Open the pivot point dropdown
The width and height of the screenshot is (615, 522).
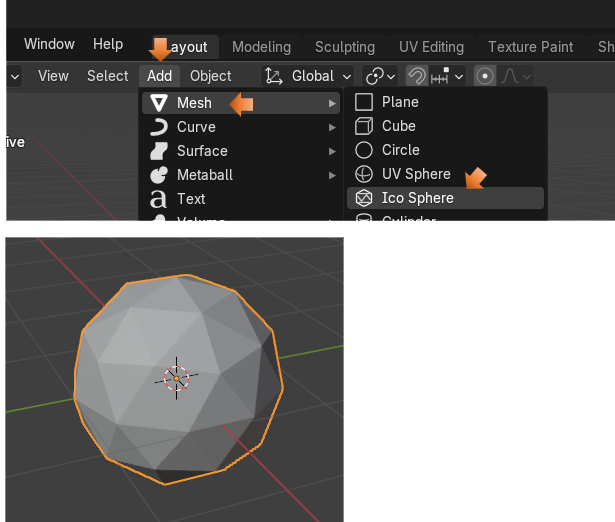click(x=380, y=76)
